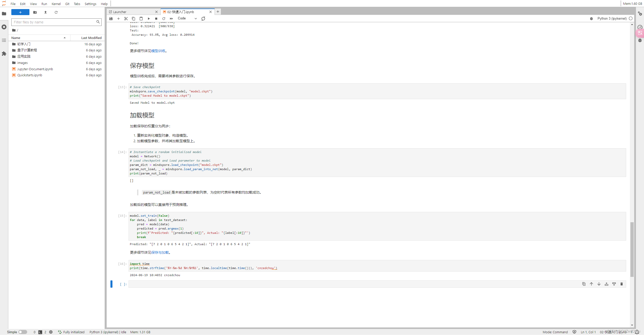The width and height of the screenshot is (644, 335).
Task: Open the Kernel menu
Action: (56, 4)
